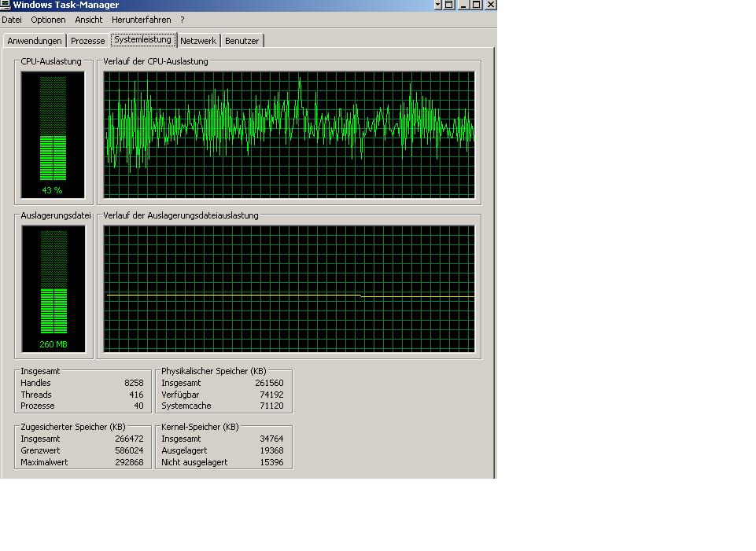Open the Optionen menu
Screen dimensions: 756x551
(x=48, y=20)
